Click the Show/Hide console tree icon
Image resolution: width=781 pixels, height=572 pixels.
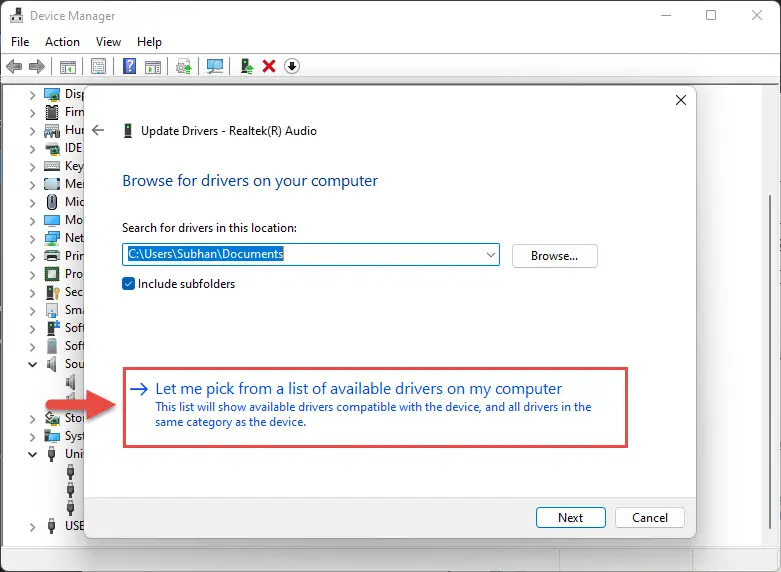click(x=68, y=67)
